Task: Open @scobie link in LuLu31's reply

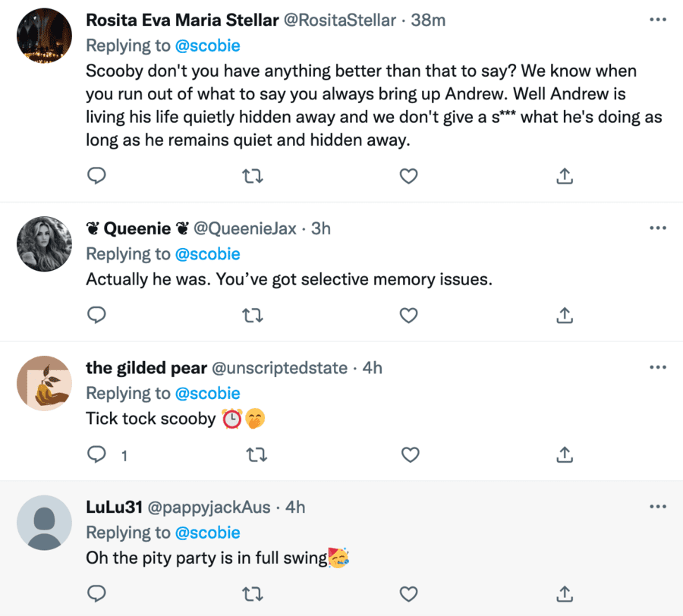Action: (x=207, y=533)
